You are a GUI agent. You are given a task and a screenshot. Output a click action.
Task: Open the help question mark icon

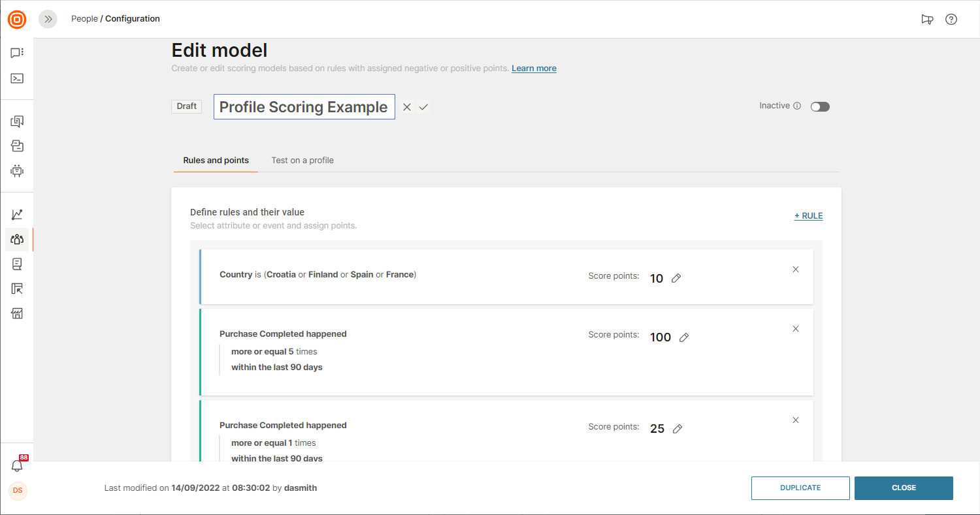(951, 19)
